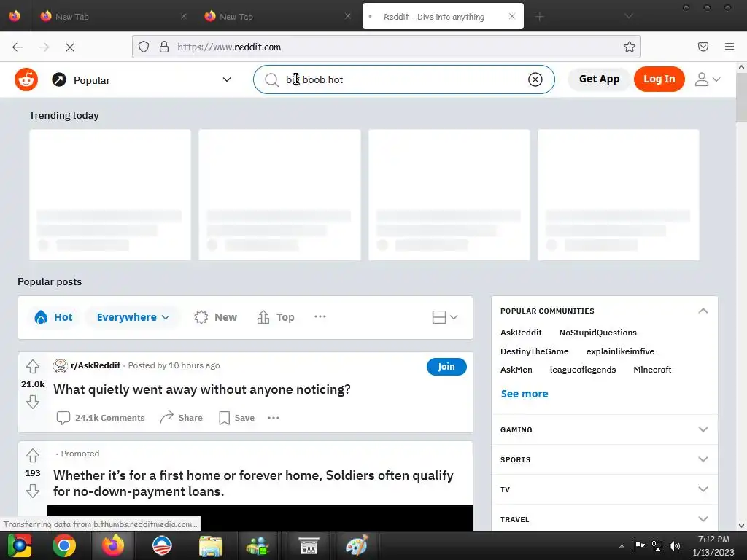Viewport: 747px width, 560px height.
Task: Expand the Travel communities section
Action: click(x=703, y=519)
